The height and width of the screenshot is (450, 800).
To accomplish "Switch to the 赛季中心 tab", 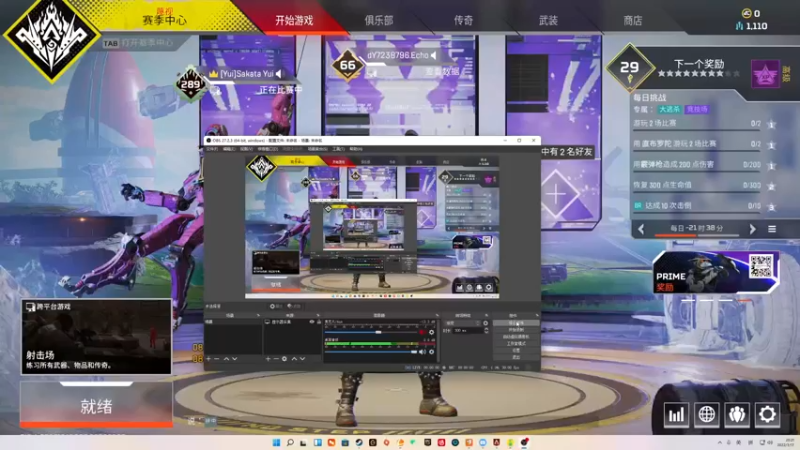I will pyautogui.click(x=164, y=19).
